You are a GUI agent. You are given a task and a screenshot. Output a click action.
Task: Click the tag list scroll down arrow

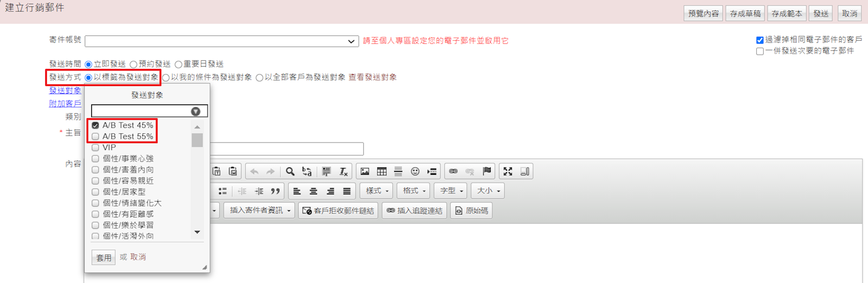[x=197, y=232]
